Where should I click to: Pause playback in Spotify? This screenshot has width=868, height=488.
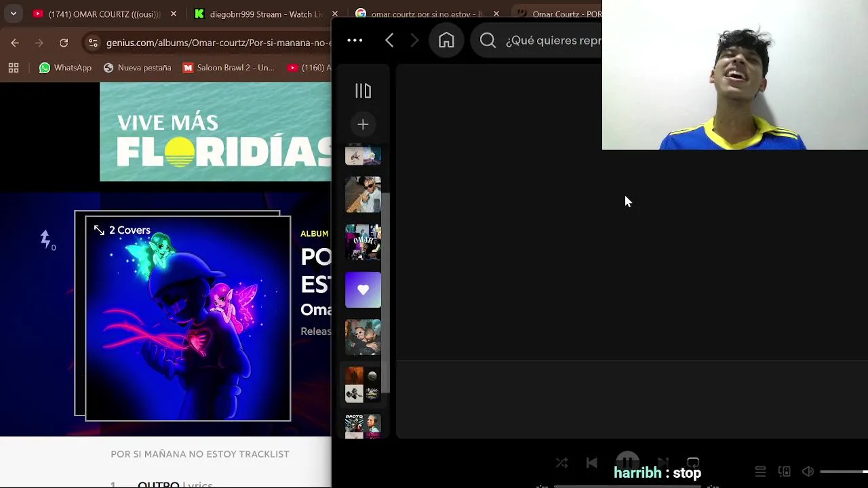tap(627, 462)
